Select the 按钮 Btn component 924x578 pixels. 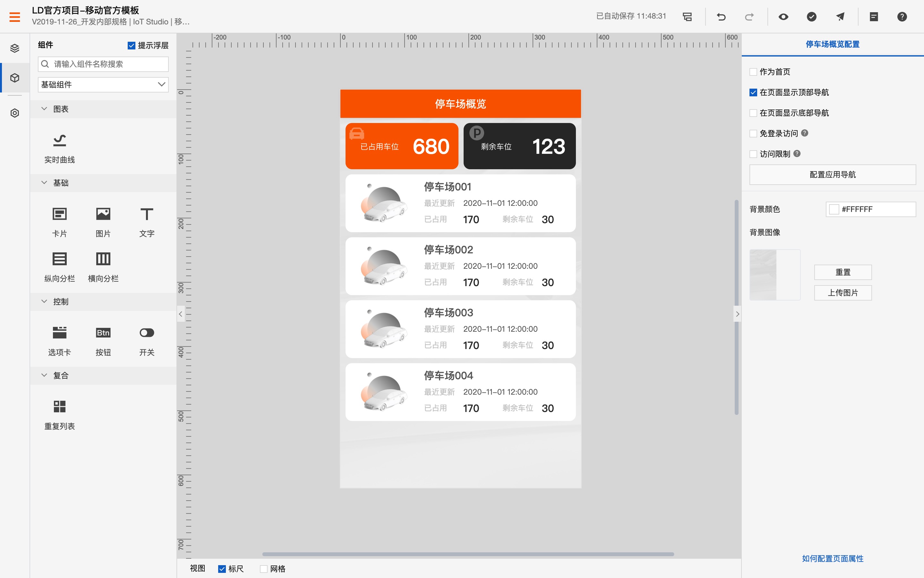tap(103, 341)
